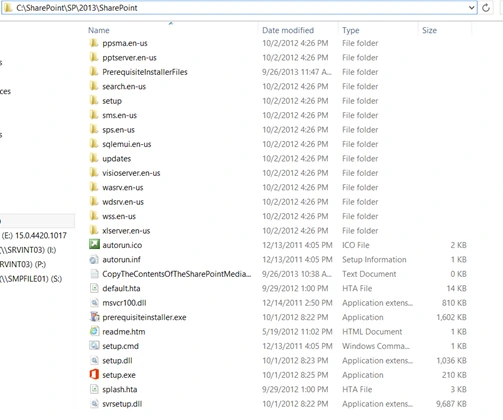Select the svrsetup.dll file name
The image size is (503, 420).
122,404
